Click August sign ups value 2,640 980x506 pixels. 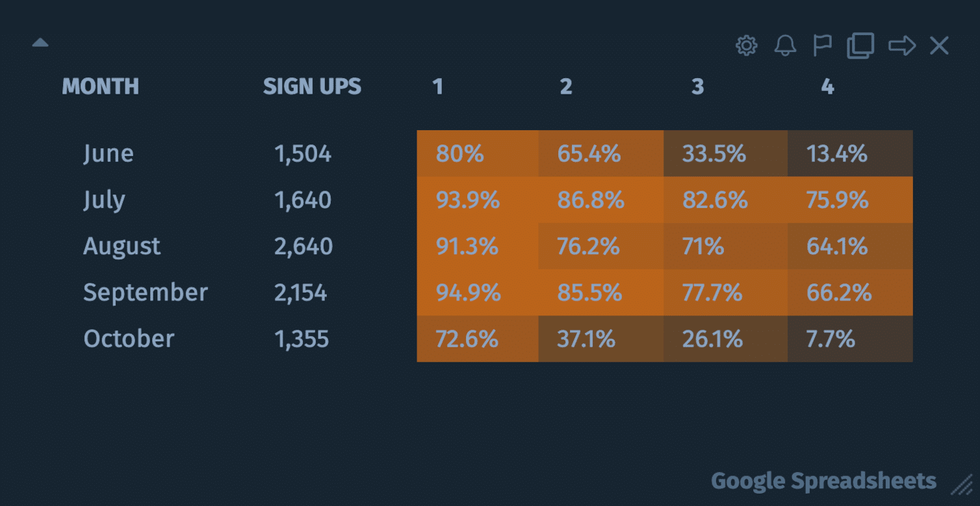pos(303,246)
